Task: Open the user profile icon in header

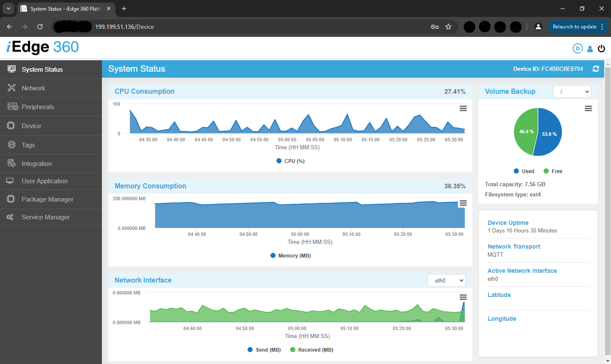Action: tap(590, 49)
